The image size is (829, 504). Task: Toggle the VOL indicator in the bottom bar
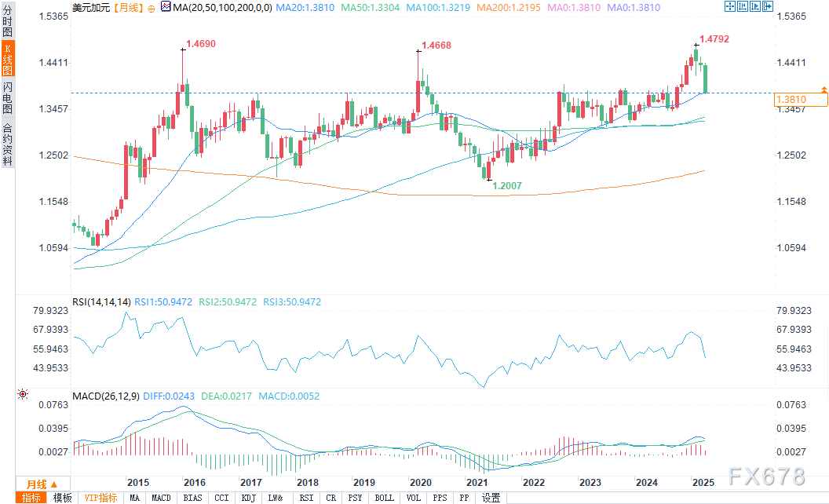point(412,498)
